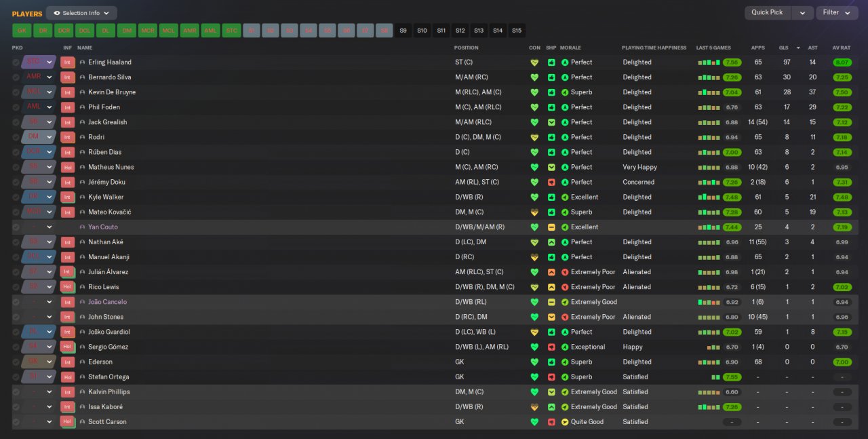The width and height of the screenshot is (868, 439).
Task: Click match sharpness icon for Jérémy Doku
Action: pos(551,182)
